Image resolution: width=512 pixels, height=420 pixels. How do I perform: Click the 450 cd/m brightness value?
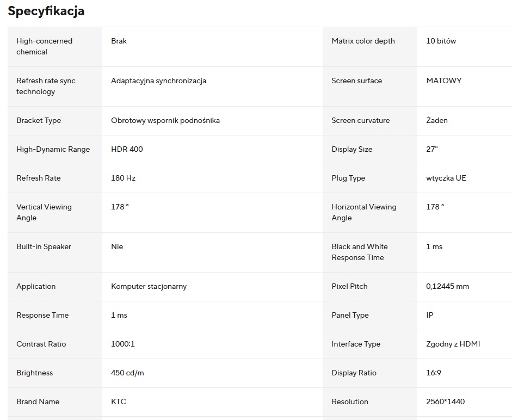tap(127, 373)
